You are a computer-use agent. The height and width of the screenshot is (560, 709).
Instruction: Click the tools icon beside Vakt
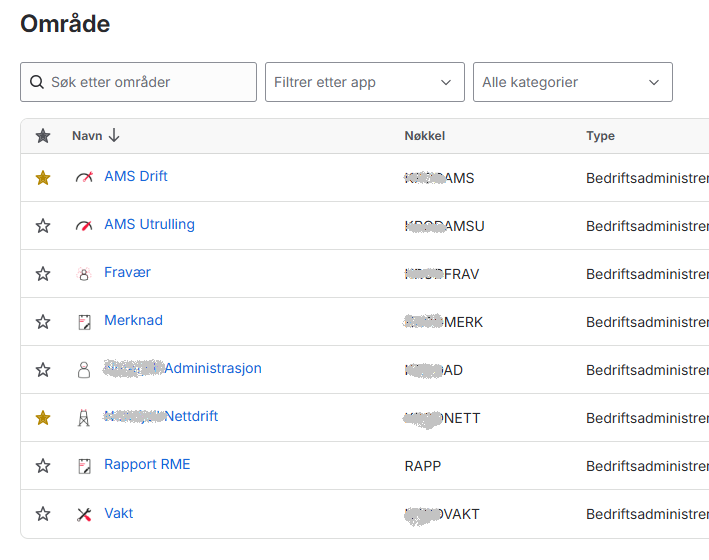point(84,514)
